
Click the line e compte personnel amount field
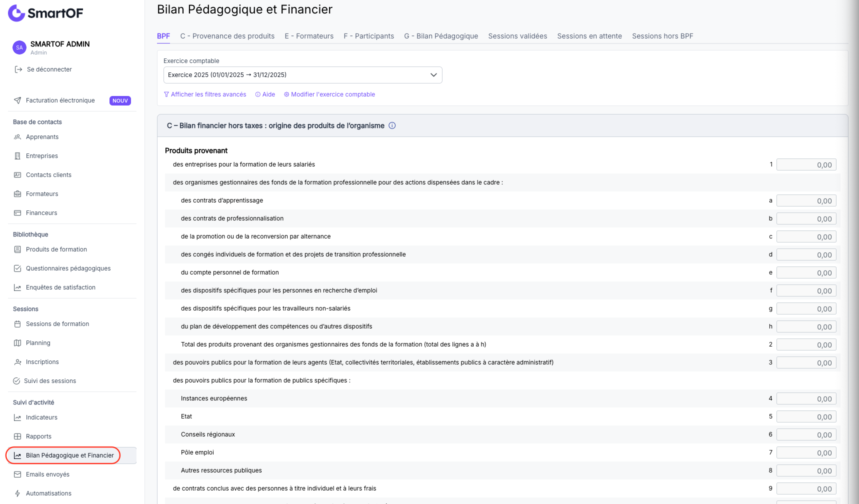tap(806, 272)
